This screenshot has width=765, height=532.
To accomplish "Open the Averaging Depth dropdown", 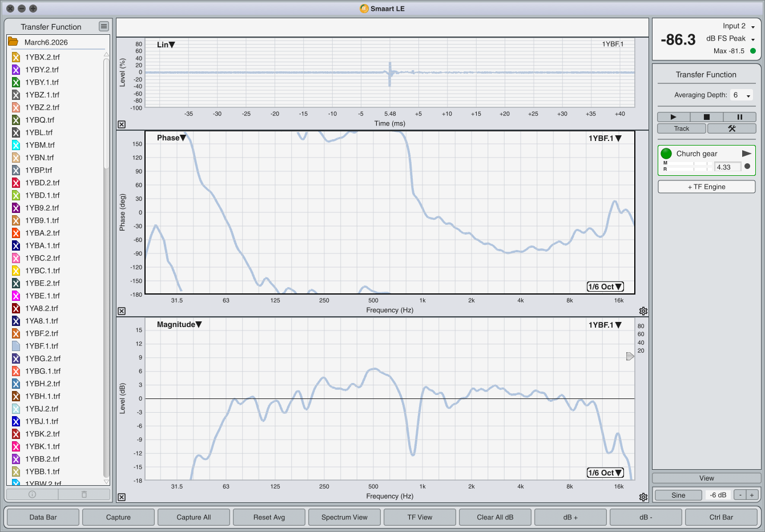I will [742, 95].
